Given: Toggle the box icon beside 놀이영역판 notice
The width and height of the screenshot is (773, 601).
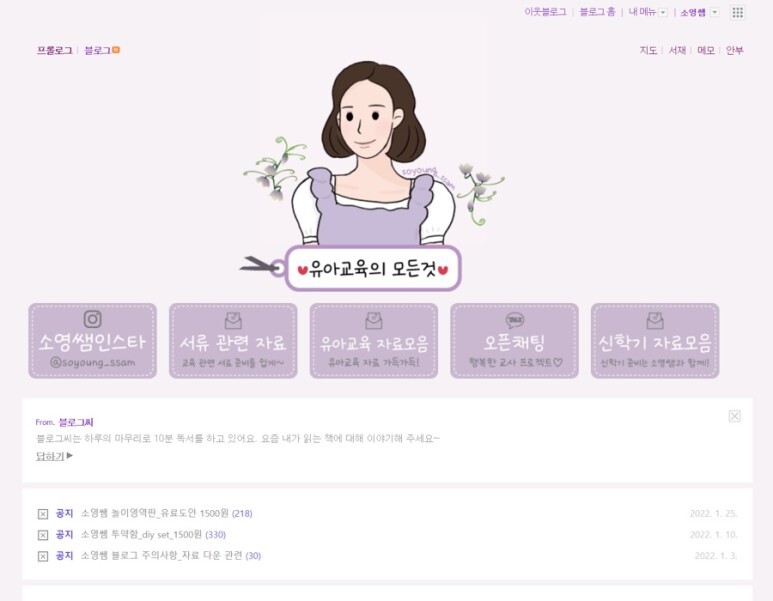Looking at the screenshot, I should coord(43,514).
